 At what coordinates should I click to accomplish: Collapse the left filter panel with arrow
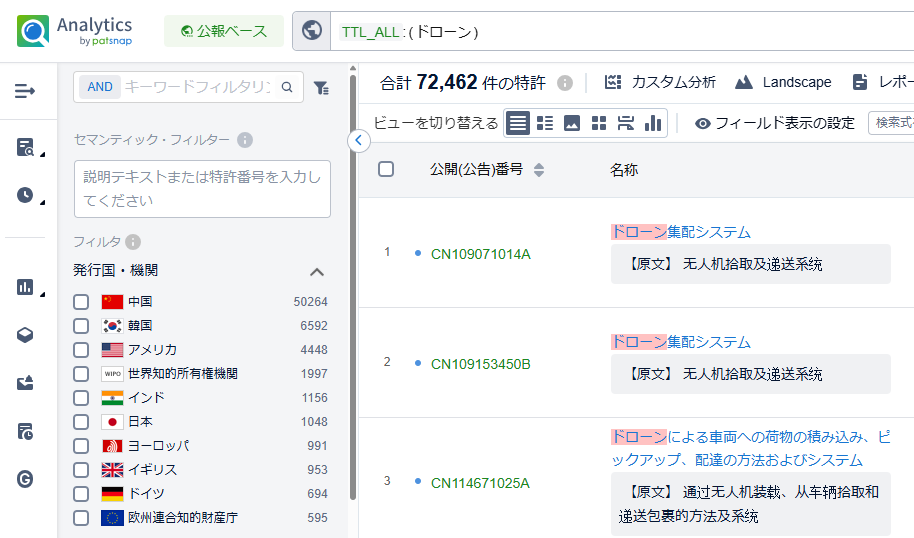pyautogui.click(x=359, y=141)
